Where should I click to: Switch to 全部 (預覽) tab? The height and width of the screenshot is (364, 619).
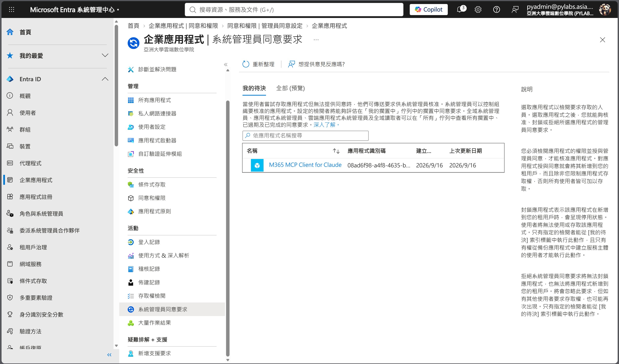(x=290, y=88)
